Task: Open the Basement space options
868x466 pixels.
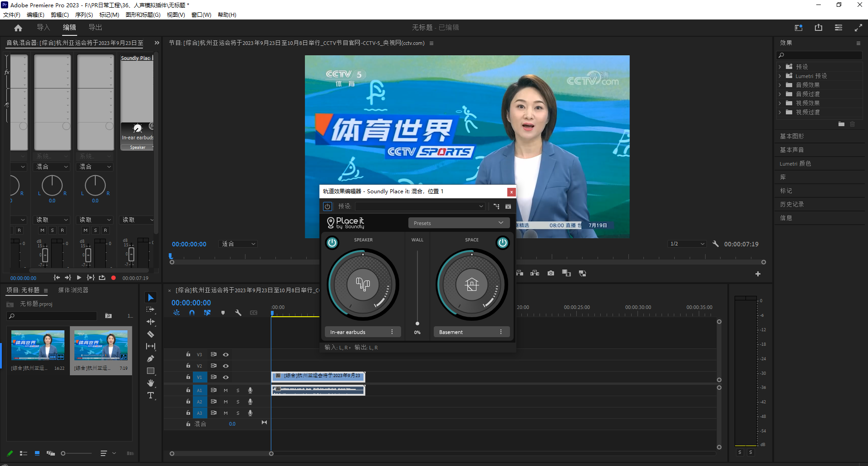Action: click(501, 332)
